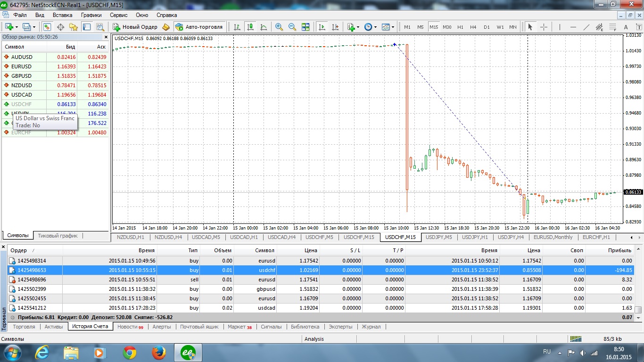This screenshot has height=362, width=644.
Task: Open Firefox from taskbar
Action: pos(159,353)
